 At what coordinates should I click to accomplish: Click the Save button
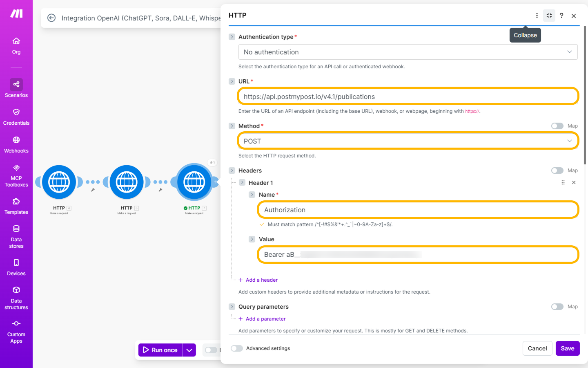click(567, 348)
